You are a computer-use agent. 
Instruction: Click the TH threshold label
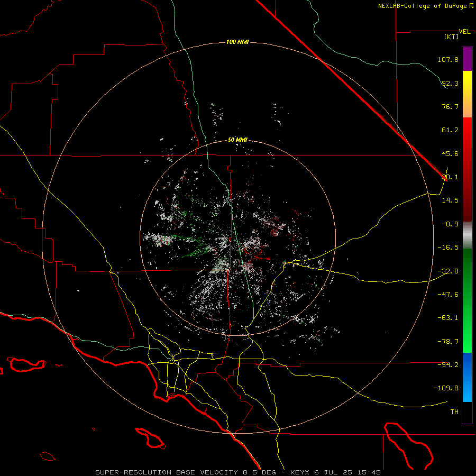tap(454, 412)
